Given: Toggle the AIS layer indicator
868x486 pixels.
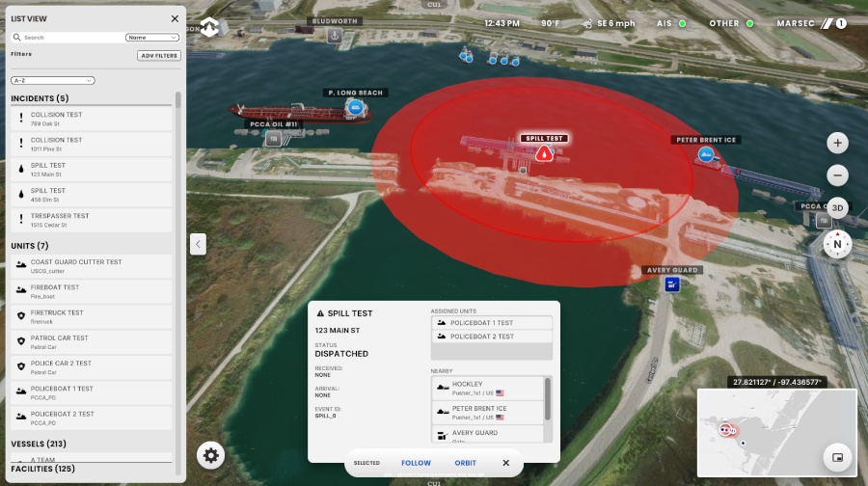Looking at the screenshot, I should tap(671, 23).
